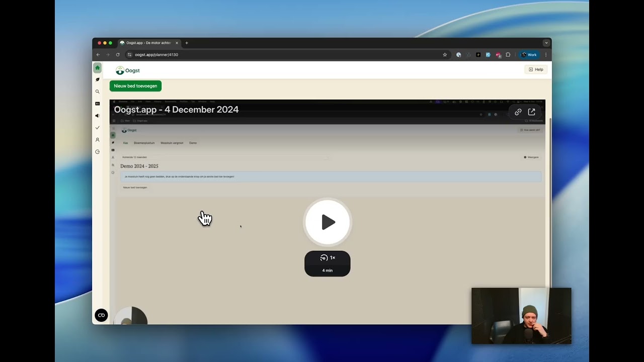Select the Oogst.app browser tab
Screen dimensions: 644x362
tap(149, 43)
